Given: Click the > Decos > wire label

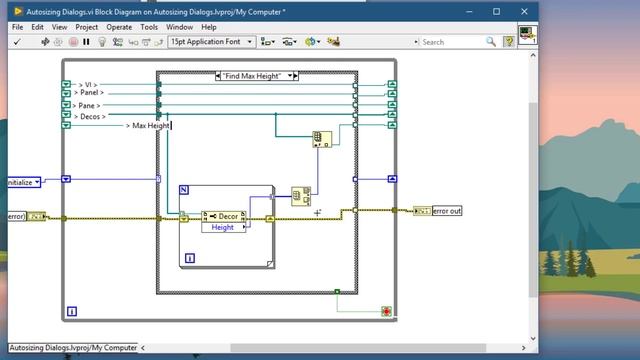Looking at the screenshot, I should [x=89, y=117].
